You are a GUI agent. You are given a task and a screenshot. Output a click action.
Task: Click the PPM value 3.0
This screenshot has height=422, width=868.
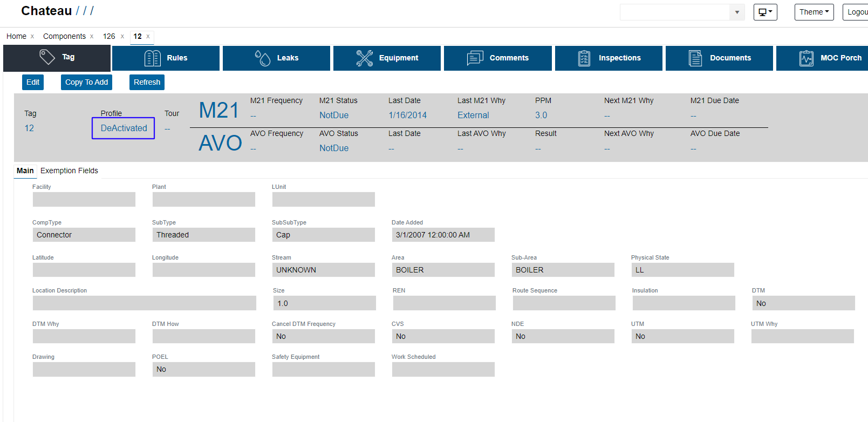point(541,115)
